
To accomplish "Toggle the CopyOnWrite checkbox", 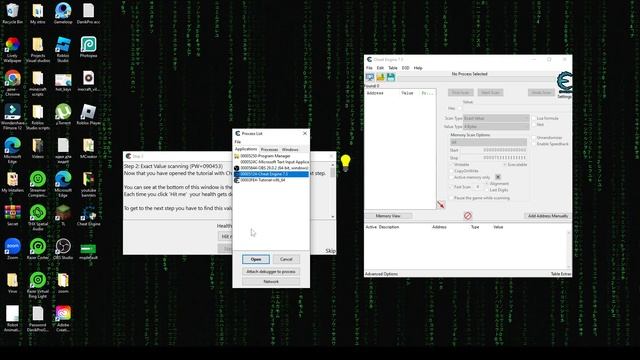I will [x=451, y=171].
